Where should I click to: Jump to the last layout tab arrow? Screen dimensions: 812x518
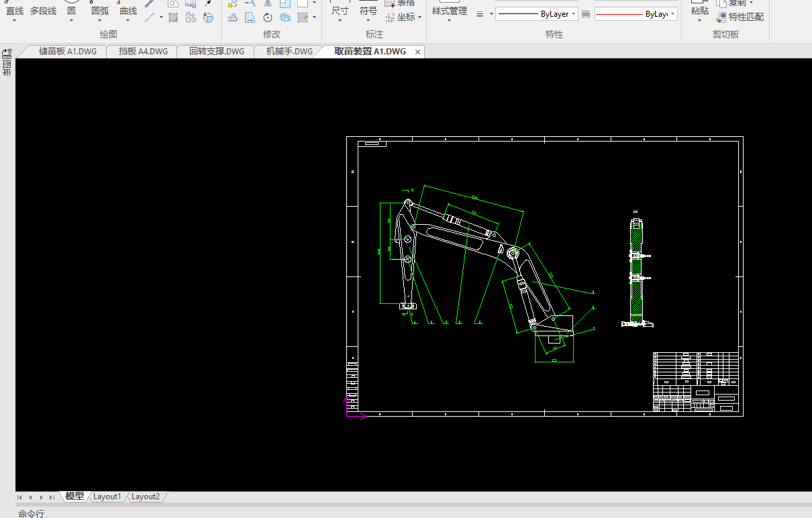pos(52,497)
